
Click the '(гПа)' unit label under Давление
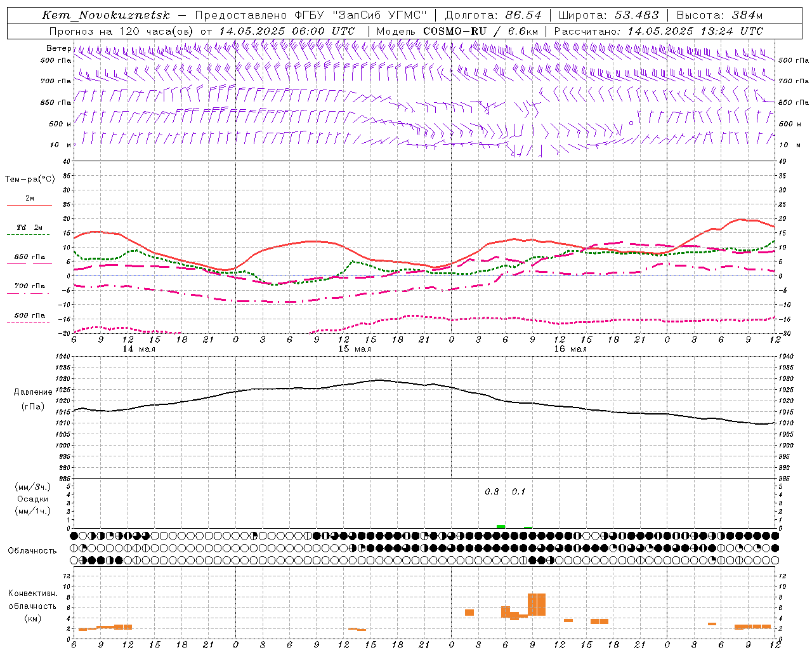(x=33, y=407)
